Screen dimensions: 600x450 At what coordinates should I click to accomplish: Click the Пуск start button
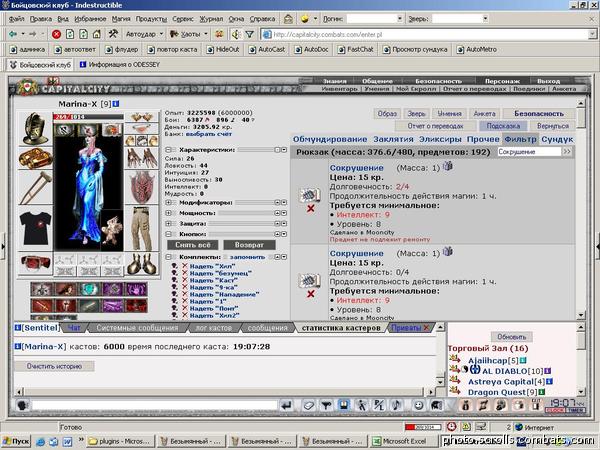pos(16,441)
